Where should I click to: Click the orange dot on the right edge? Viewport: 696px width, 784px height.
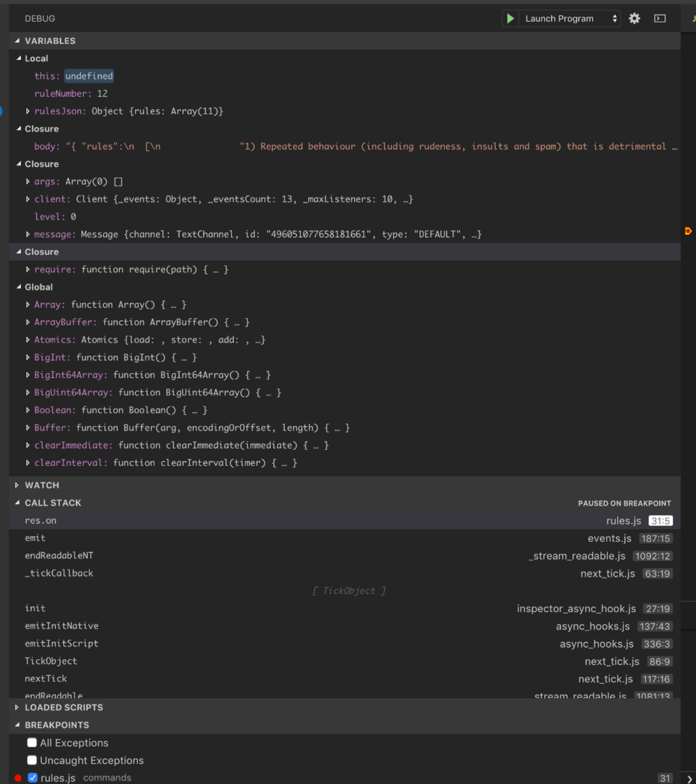pyautogui.click(x=688, y=230)
